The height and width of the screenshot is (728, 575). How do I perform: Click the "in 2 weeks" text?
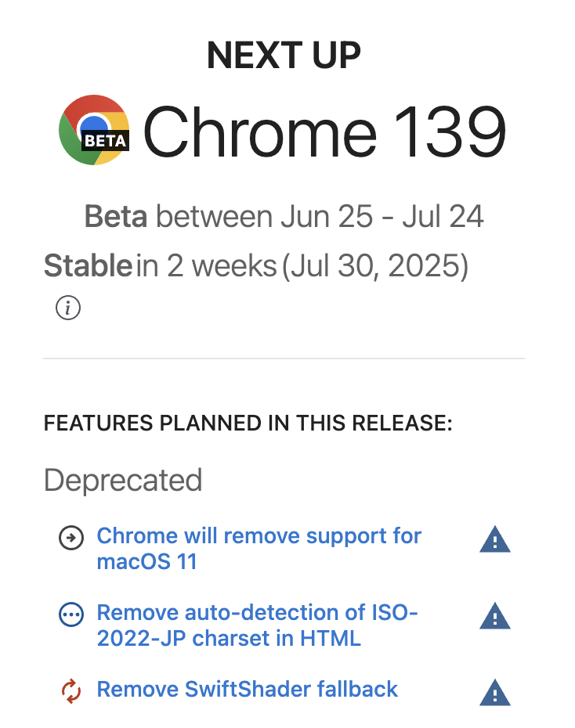(x=207, y=266)
